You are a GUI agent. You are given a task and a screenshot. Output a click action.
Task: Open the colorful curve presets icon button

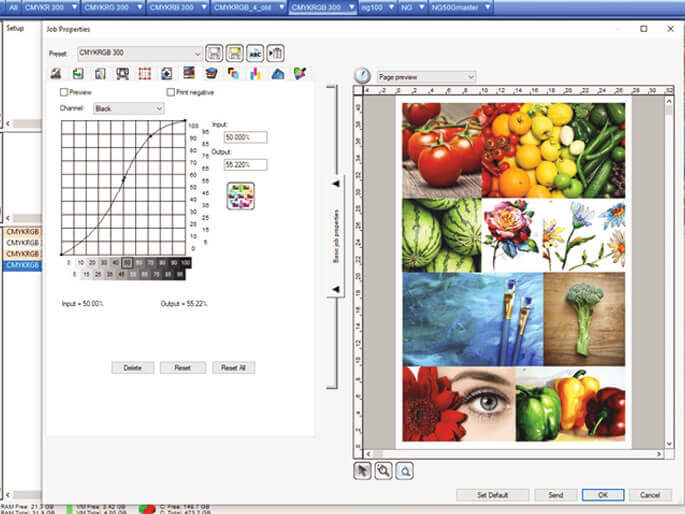click(240, 190)
